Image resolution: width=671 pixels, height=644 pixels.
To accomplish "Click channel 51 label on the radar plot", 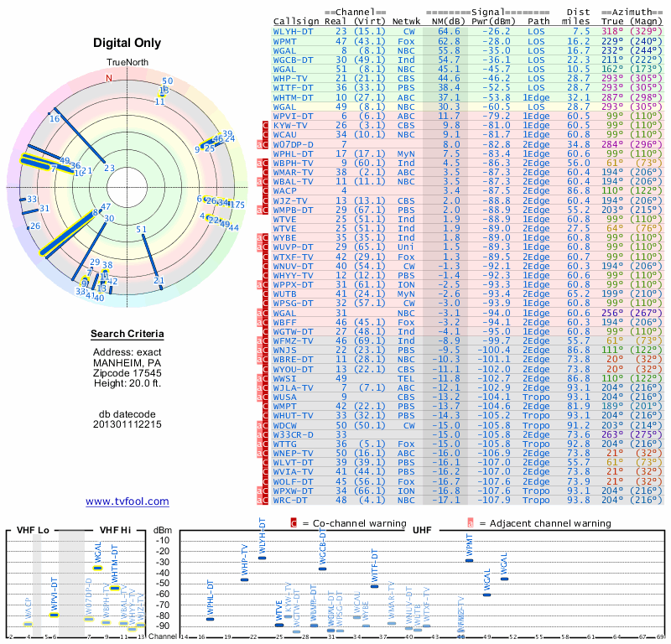I will pyautogui.click(x=141, y=230).
